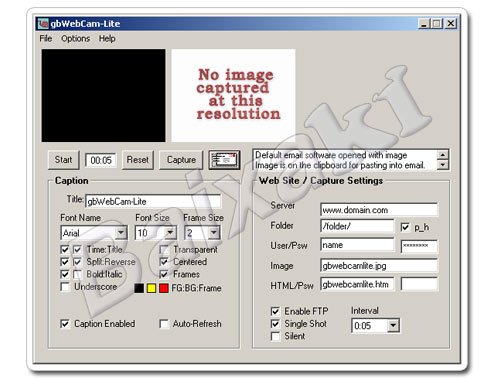Click the email image icon button
This screenshot has width=500, height=380.
[x=224, y=160]
